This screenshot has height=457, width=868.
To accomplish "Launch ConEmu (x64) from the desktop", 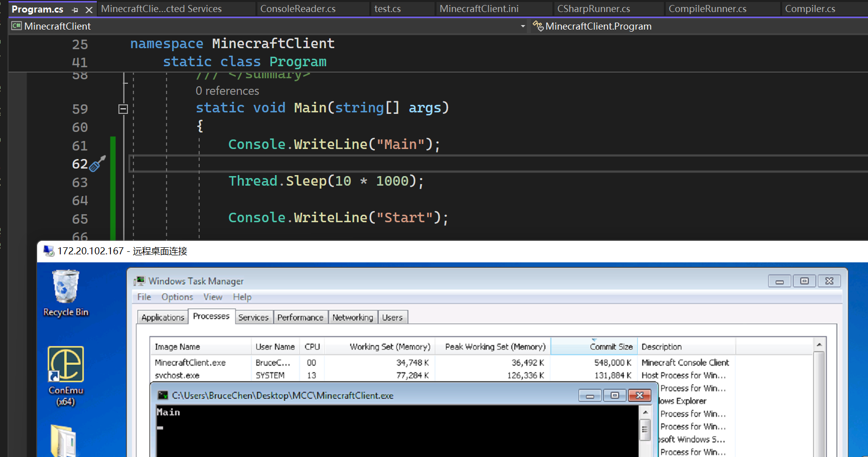I will point(65,363).
